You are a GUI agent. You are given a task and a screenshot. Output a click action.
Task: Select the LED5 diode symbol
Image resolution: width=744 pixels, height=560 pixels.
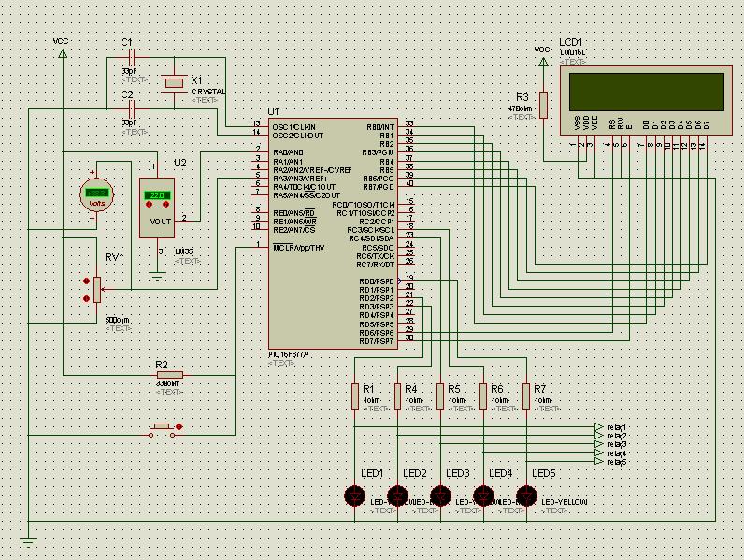[x=525, y=495]
